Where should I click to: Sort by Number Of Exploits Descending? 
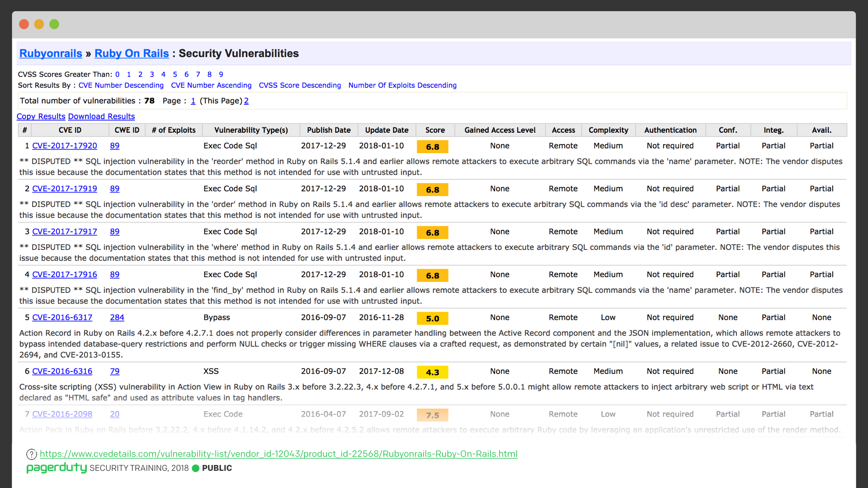click(x=402, y=85)
